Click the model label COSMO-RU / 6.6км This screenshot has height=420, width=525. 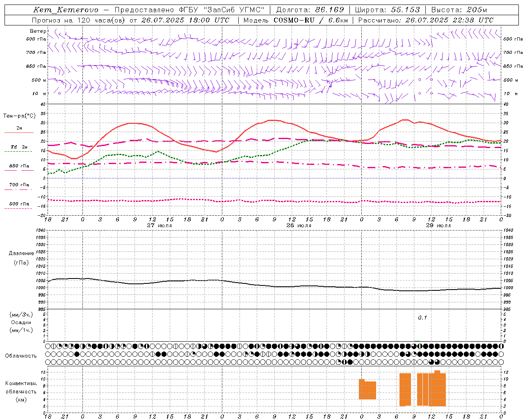pyautogui.click(x=310, y=20)
